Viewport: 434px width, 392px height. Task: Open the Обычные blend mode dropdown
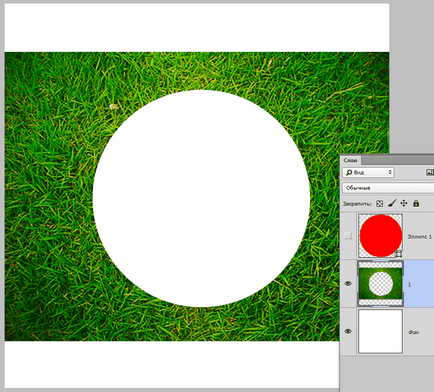click(388, 188)
